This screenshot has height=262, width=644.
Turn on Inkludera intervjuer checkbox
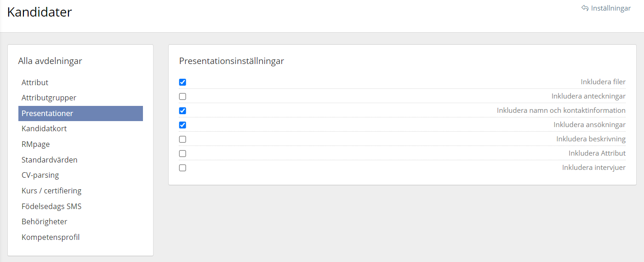coord(182,168)
